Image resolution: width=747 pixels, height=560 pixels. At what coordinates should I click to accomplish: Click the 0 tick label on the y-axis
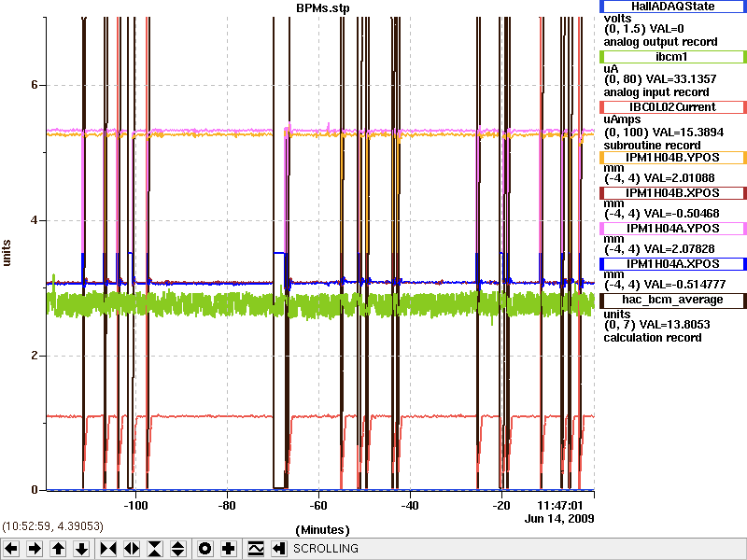pos(34,490)
